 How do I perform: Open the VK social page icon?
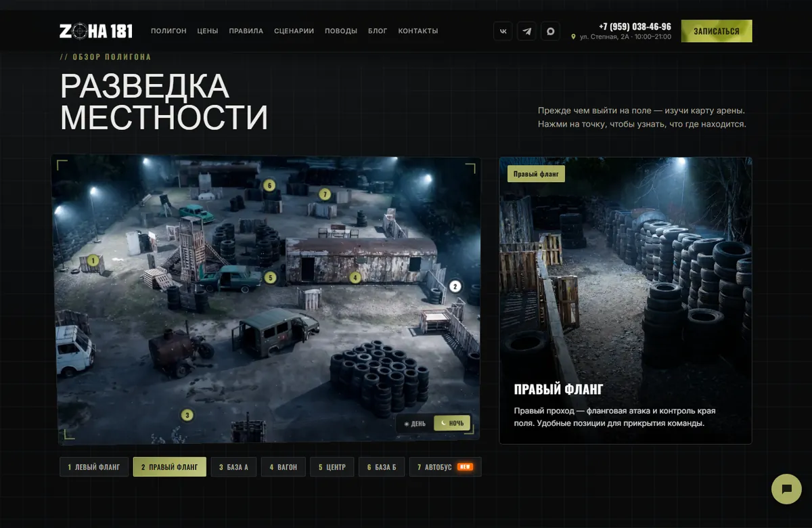[x=503, y=31]
